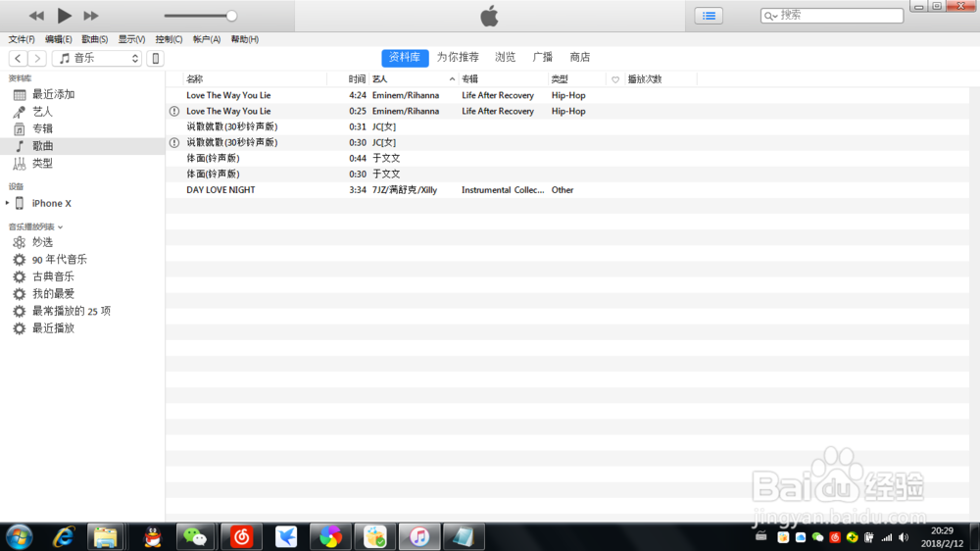Viewport: 980px width, 551px height.
Task: Click the heart loved column header
Action: (x=615, y=79)
